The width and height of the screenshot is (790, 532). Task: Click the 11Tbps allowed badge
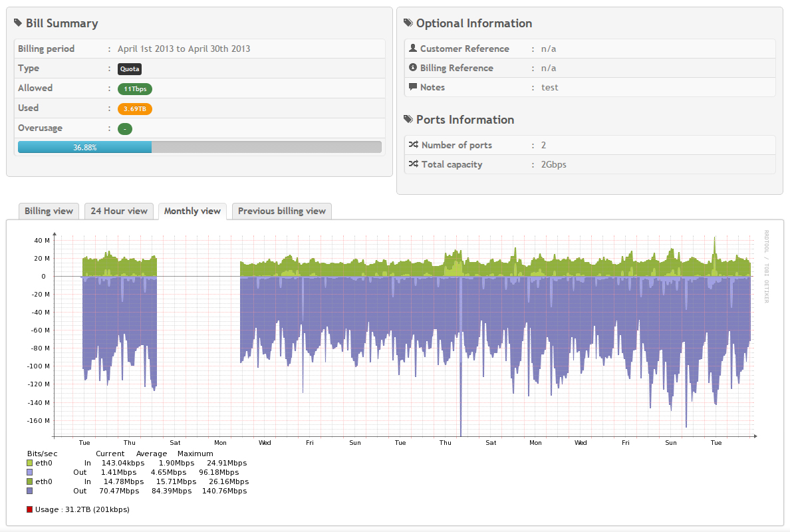click(x=135, y=88)
